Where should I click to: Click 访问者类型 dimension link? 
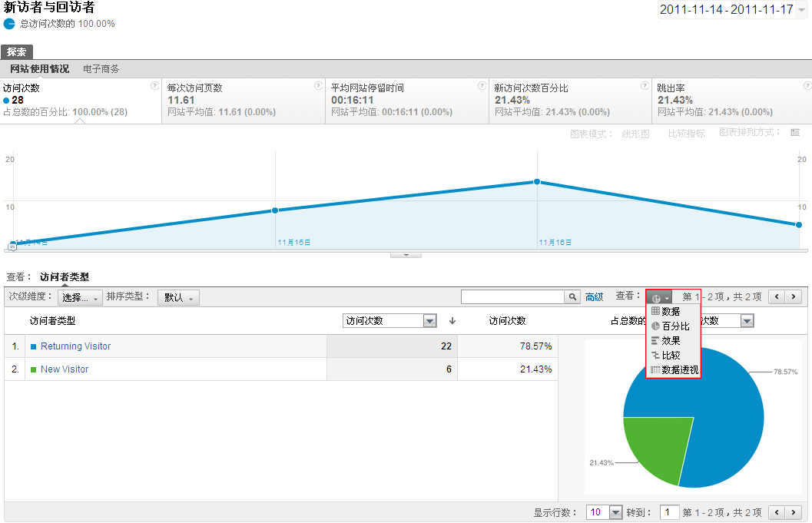65,277
